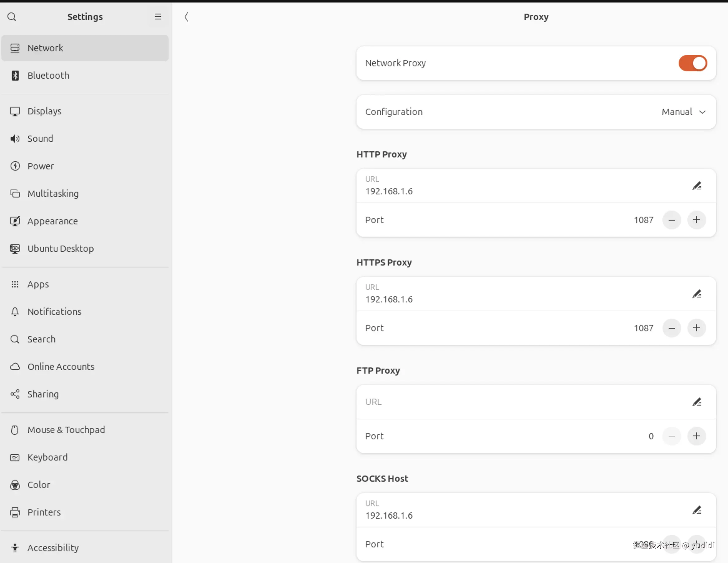Image resolution: width=728 pixels, height=563 pixels.
Task: Click FTP Proxy URL edit pencil icon
Action: (x=697, y=402)
